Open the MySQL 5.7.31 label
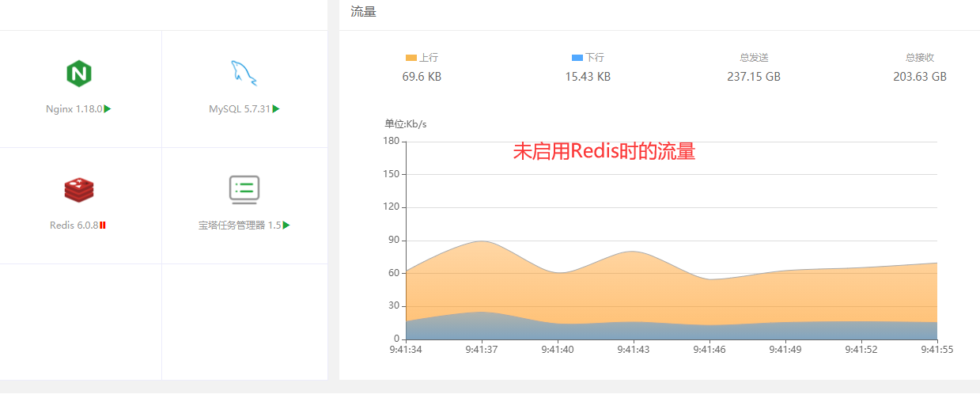This screenshot has height=398, width=980. tap(240, 109)
